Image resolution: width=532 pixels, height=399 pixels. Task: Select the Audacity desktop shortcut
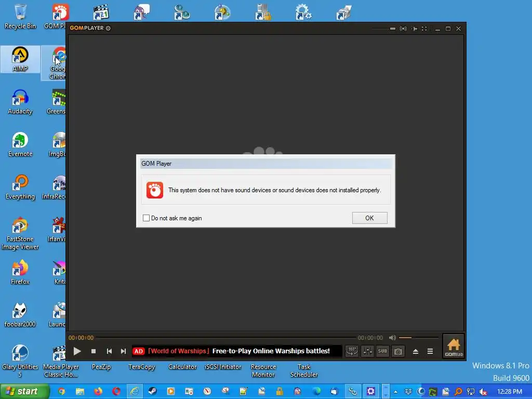coord(20,102)
